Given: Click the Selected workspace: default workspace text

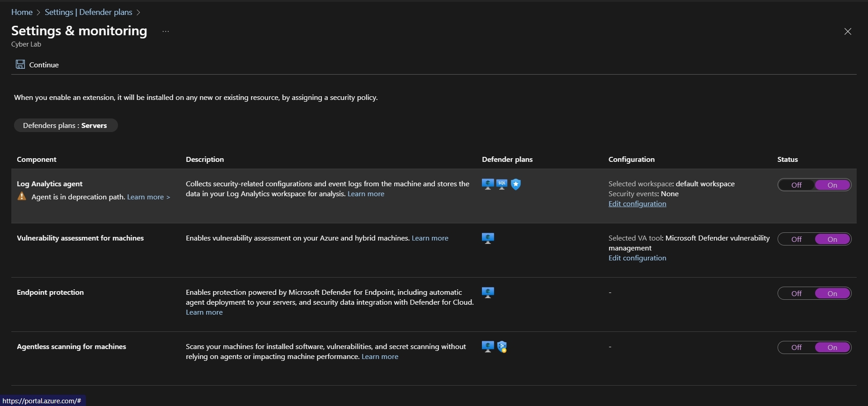Looking at the screenshot, I should coord(672,184).
